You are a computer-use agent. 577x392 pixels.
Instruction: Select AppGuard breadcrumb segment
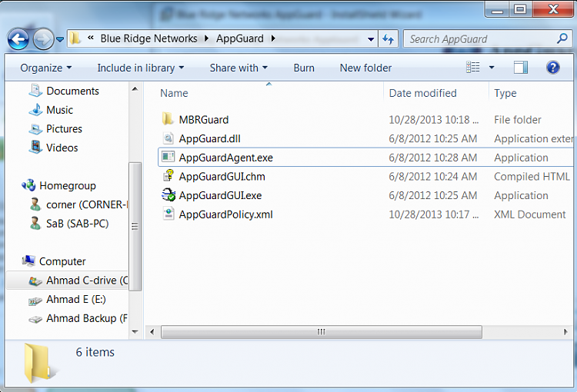[x=239, y=38]
